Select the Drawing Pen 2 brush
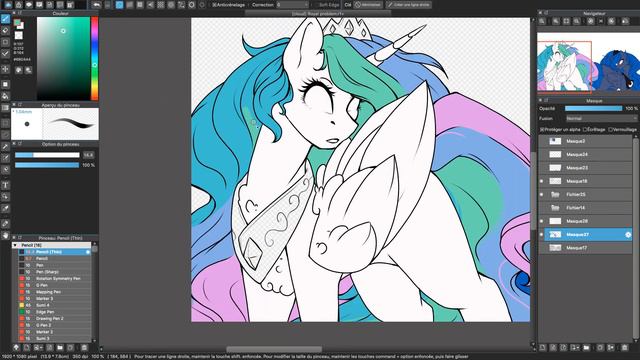 [x=55, y=318]
